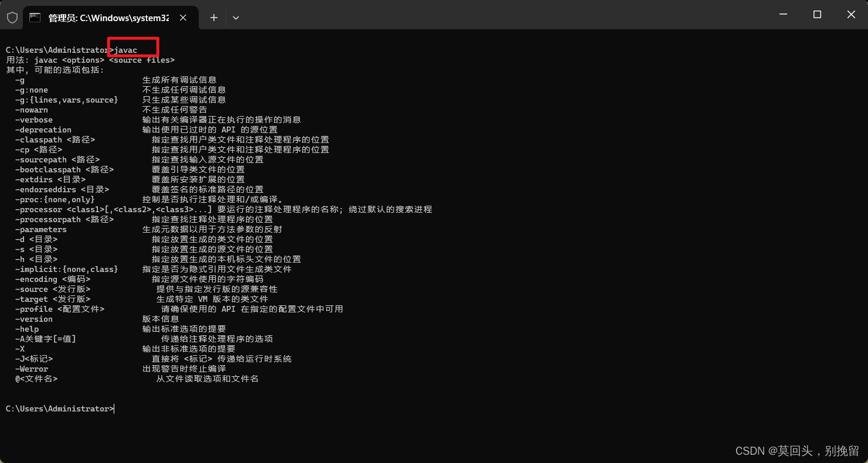Click the -d <目录> option
The height and width of the screenshot is (463, 868).
pos(36,240)
